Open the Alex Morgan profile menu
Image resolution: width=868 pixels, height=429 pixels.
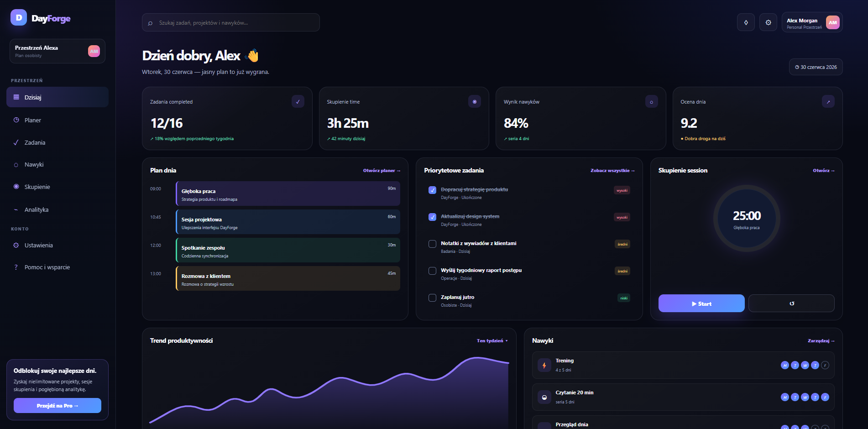point(812,22)
